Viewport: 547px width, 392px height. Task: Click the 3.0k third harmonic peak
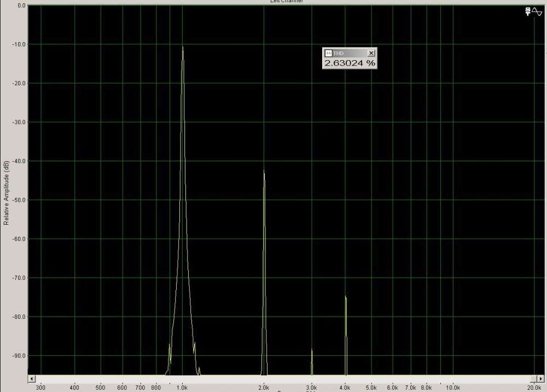click(312, 351)
